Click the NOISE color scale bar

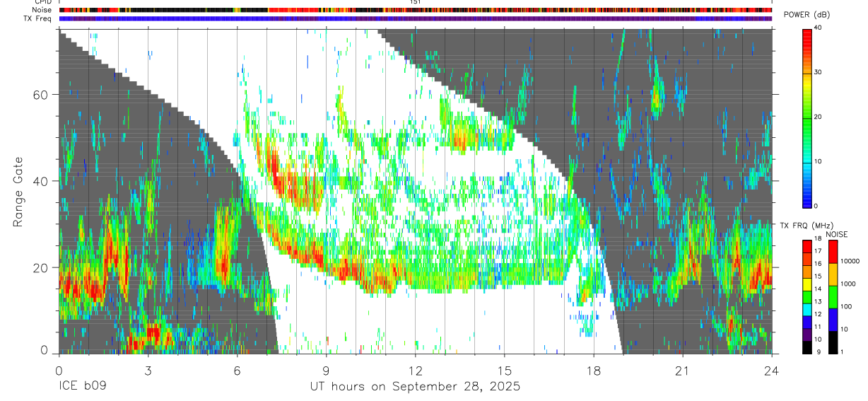(834, 297)
